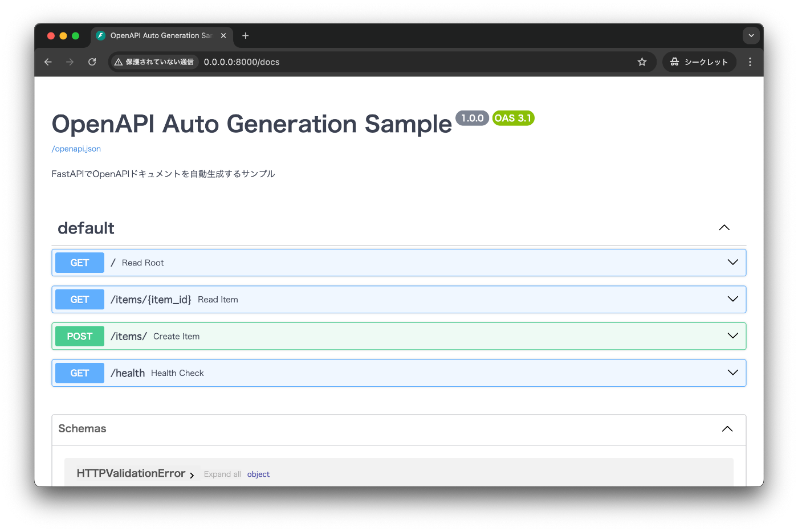The height and width of the screenshot is (532, 798).
Task: Click the object type label
Action: pos(258,474)
